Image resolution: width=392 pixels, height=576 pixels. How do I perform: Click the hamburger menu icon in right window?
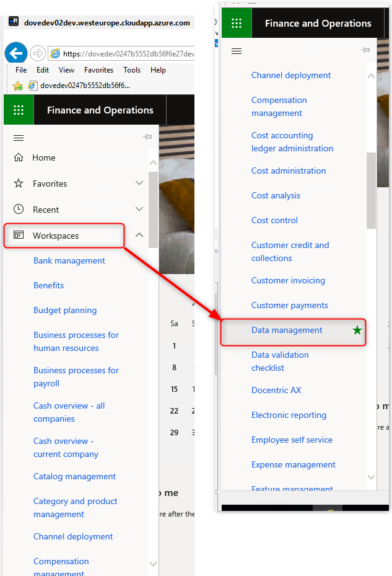point(237,51)
